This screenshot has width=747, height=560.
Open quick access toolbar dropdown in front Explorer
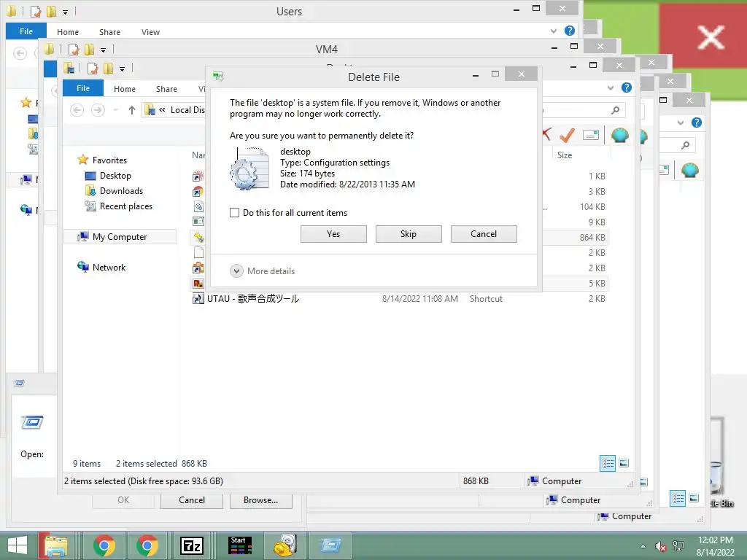(122, 69)
